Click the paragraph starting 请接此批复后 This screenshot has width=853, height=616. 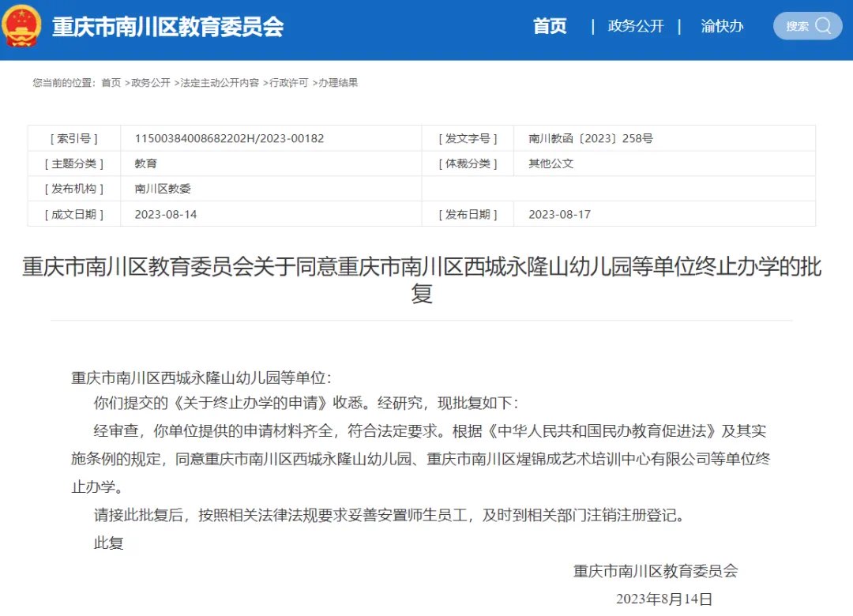[x=389, y=515]
